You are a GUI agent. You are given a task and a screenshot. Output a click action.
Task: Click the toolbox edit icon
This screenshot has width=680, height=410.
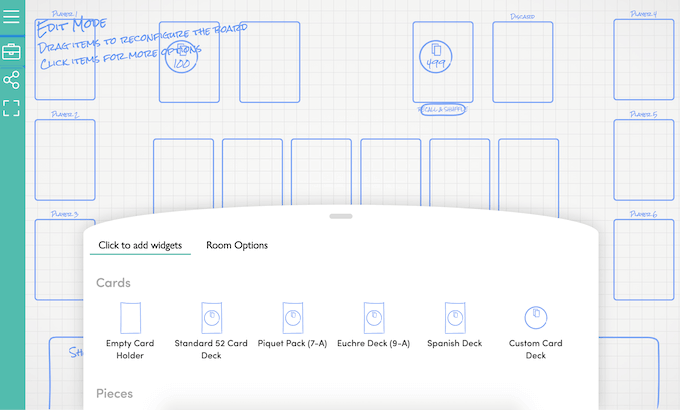[12, 50]
